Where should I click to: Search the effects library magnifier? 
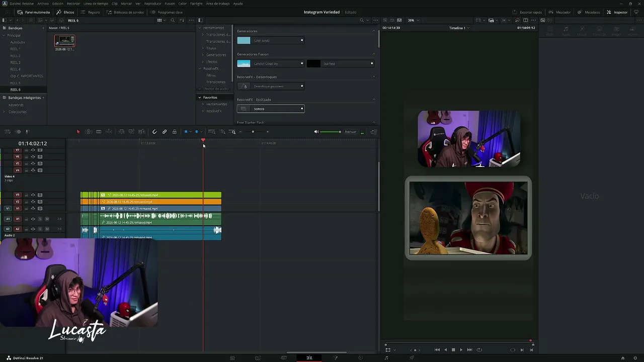[x=361, y=20]
